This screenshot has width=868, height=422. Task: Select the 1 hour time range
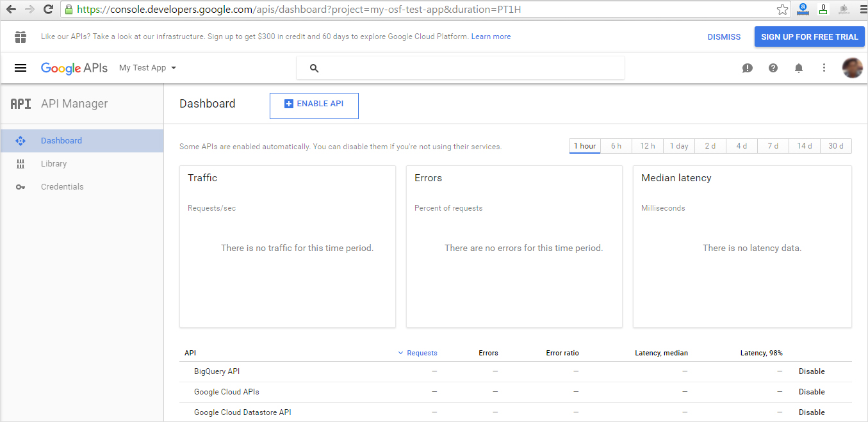pyautogui.click(x=585, y=146)
